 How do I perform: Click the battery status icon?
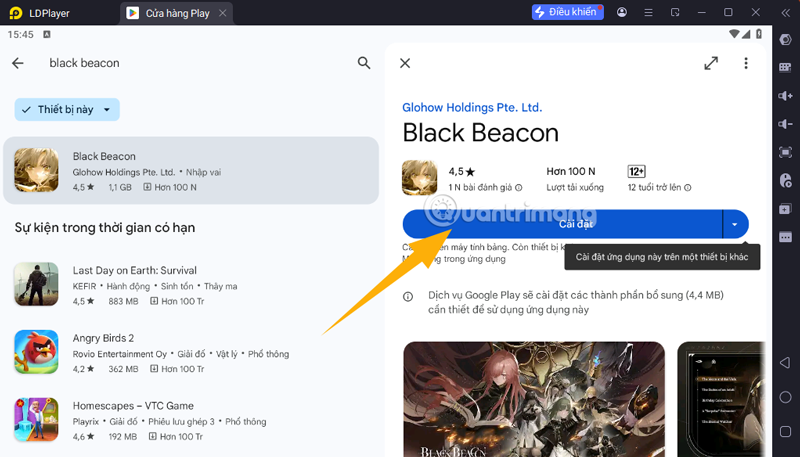pos(759,34)
